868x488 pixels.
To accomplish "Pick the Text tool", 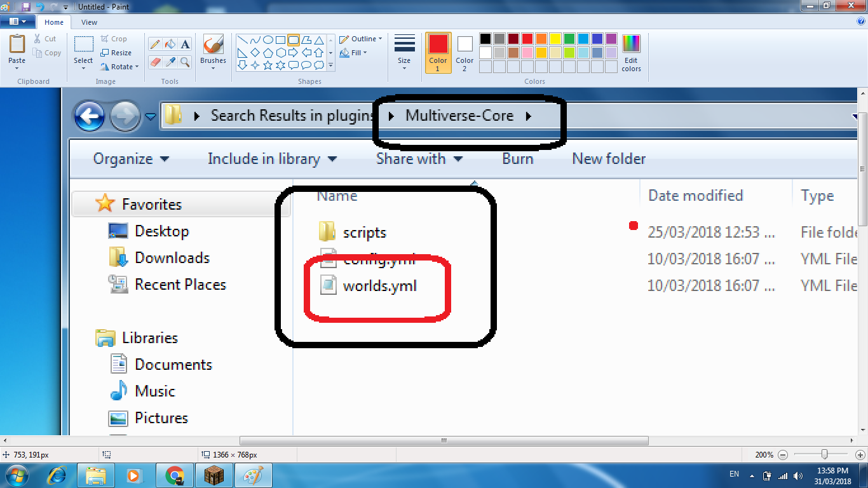I will click(185, 44).
